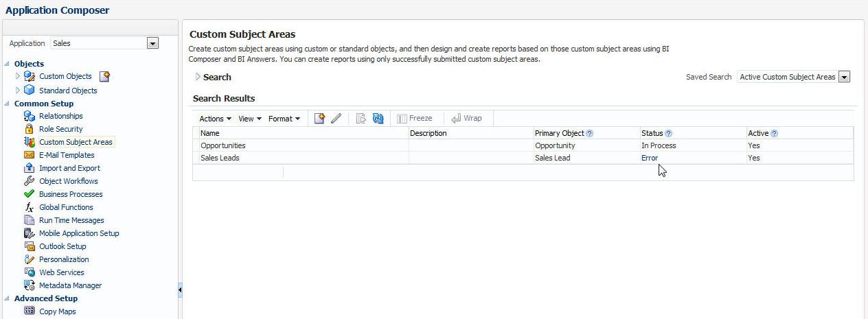Click help icon next to Active header
Screen dimensions: 868x319
coord(775,134)
